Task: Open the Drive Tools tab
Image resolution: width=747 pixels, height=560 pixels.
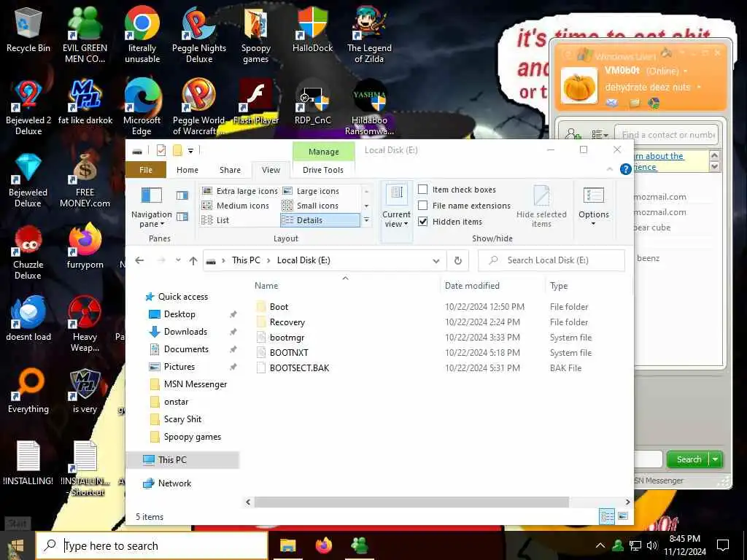Action: point(323,169)
